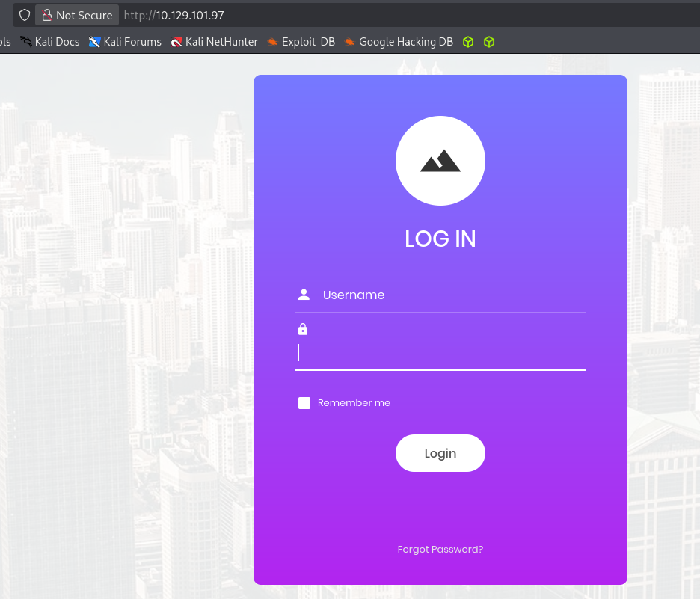Tick the Remember me checkbox
This screenshot has height=599, width=700.
304,403
